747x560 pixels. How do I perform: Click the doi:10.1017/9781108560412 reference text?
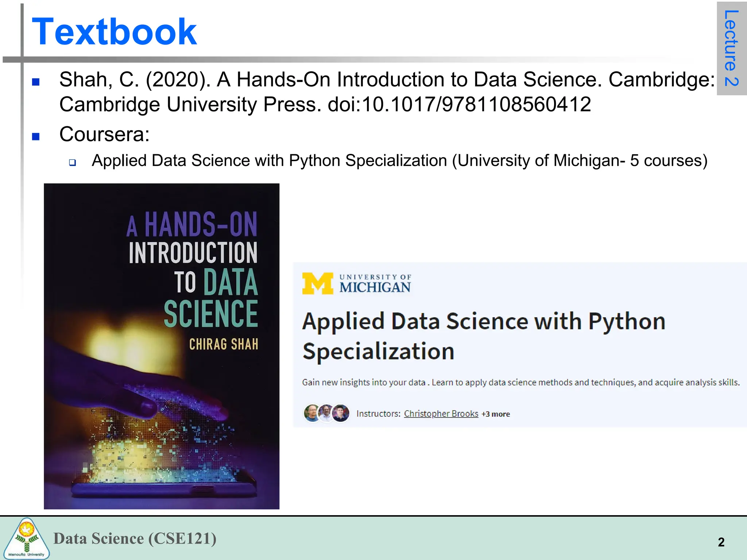tap(459, 105)
